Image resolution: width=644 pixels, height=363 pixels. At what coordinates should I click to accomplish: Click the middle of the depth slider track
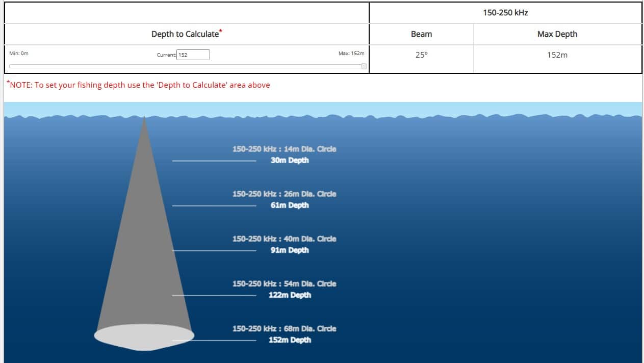click(x=187, y=66)
